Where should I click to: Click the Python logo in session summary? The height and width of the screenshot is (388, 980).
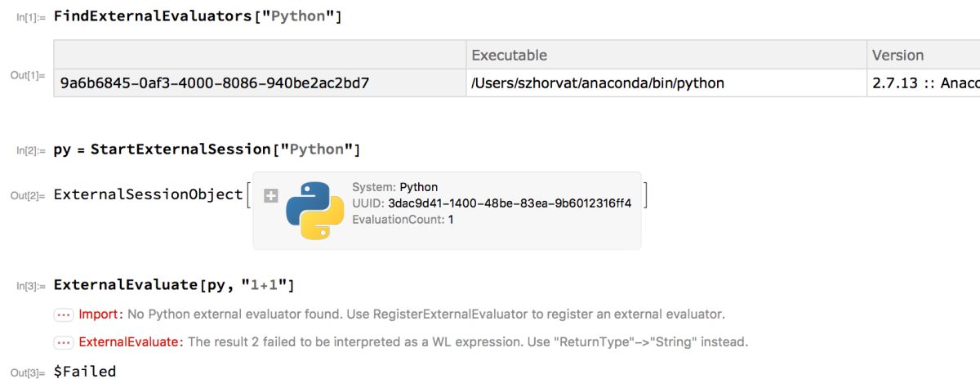(314, 210)
